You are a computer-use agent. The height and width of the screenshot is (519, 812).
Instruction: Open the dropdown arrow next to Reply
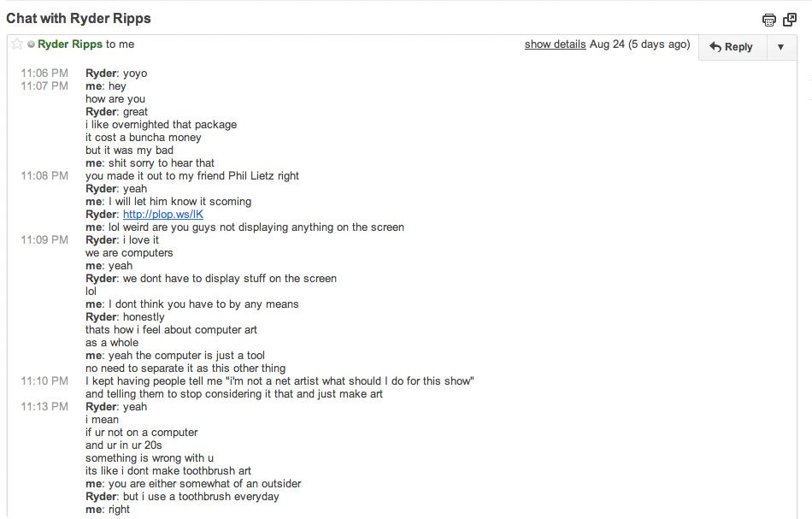(x=781, y=47)
